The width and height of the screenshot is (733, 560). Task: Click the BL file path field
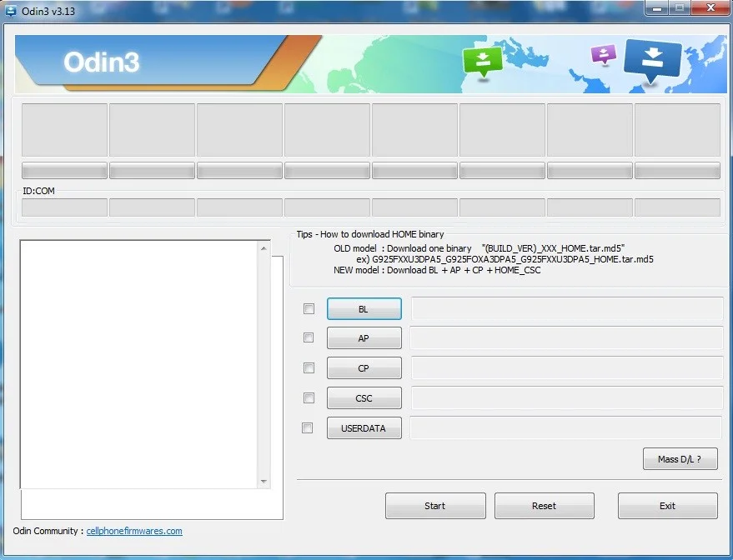click(x=566, y=308)
